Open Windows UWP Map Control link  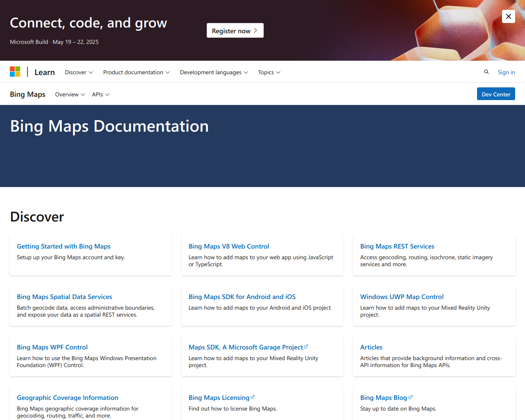[x=402, y=297]
